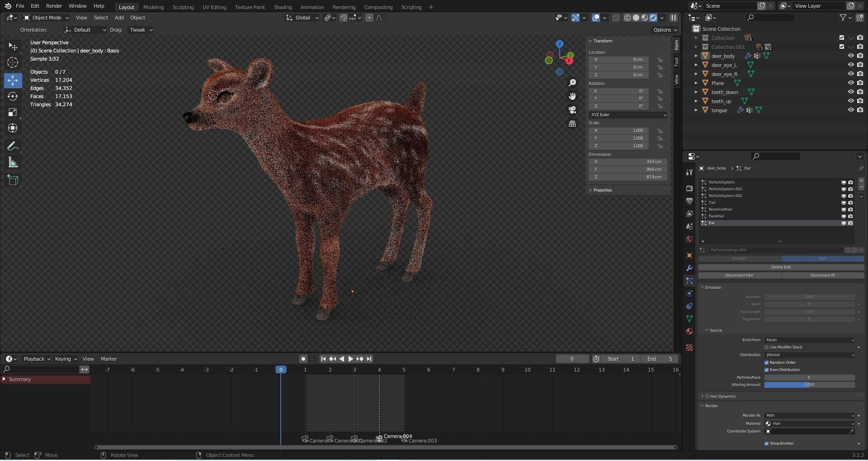868x461 pixels.
Task: Open the viewport Options button
Action: click(665, 30)
